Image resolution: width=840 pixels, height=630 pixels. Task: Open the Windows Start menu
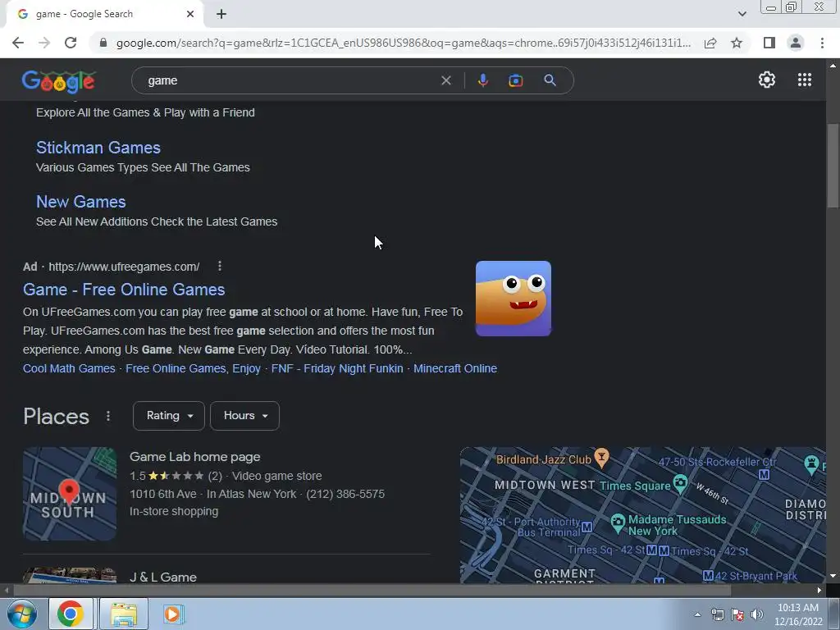click(21, 614)
